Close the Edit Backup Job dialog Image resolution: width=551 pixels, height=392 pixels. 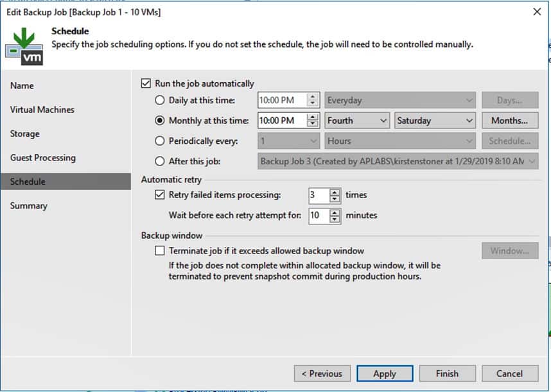pyautogui.click(x=537, y=12)
